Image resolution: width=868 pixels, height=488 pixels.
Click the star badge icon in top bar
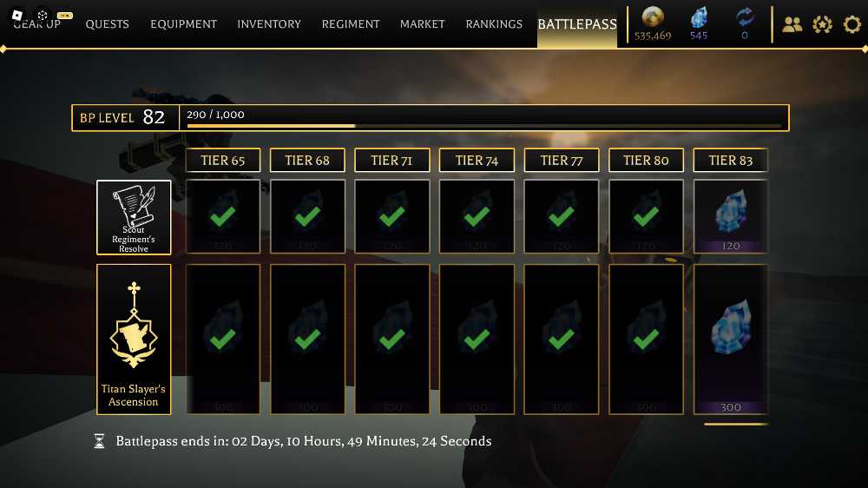click(822, 24)
